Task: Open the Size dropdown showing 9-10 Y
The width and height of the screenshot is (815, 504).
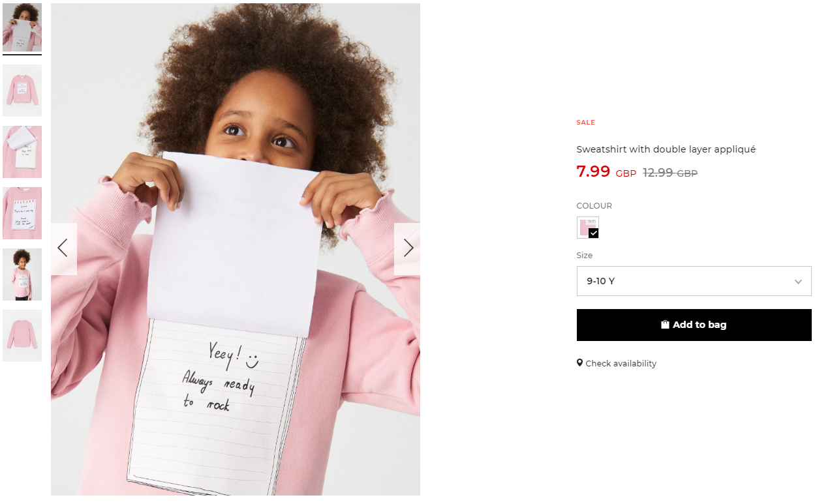Action: click(x=694, y=281)
